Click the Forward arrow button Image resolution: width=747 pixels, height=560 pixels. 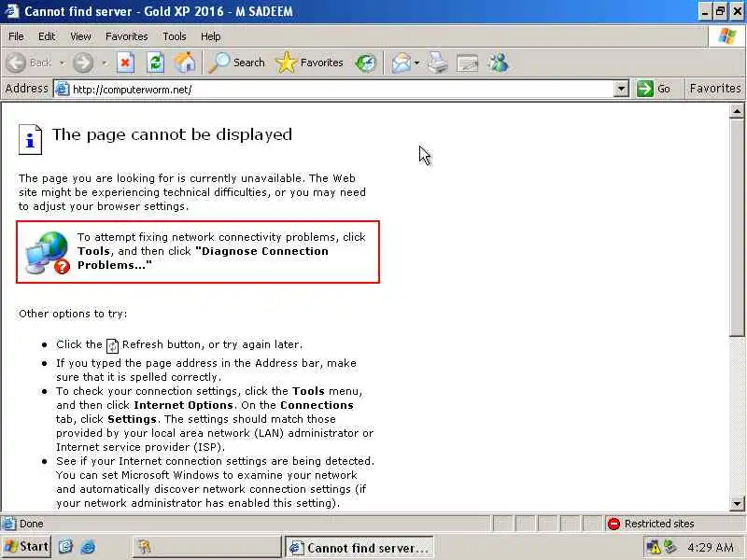83,63
